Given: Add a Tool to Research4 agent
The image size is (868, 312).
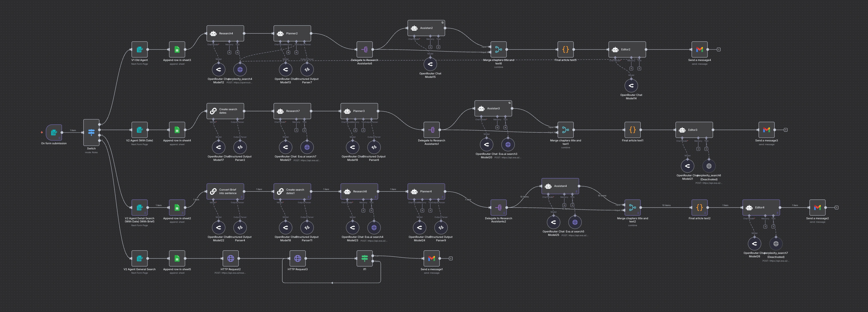Looking at the screenshot, I should click(x=237, y=52).
